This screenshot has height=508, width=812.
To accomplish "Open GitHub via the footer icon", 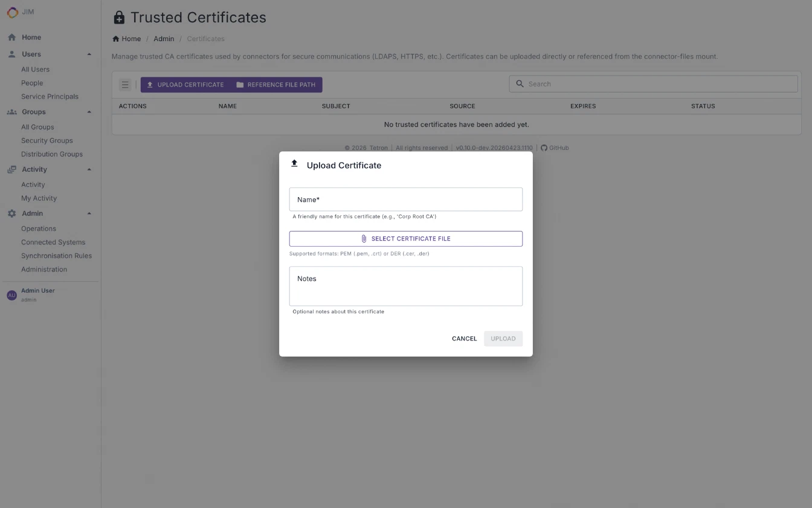I will 544,148.
